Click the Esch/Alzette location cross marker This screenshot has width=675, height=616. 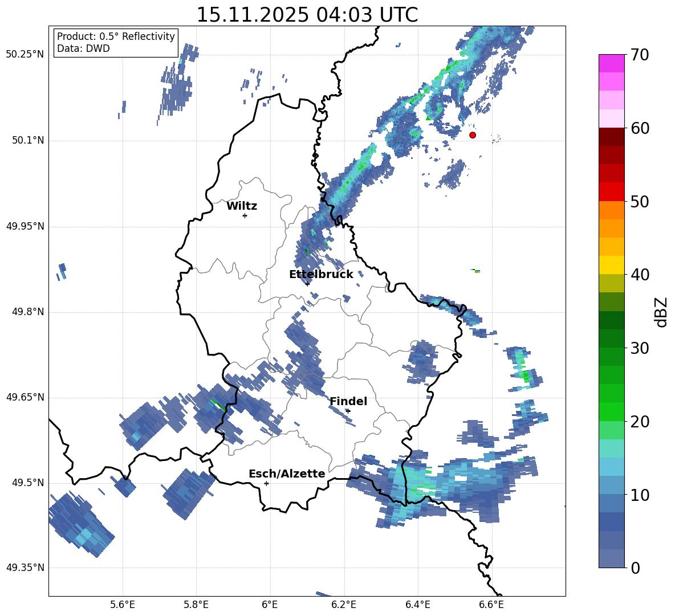(x=266, y=483)
